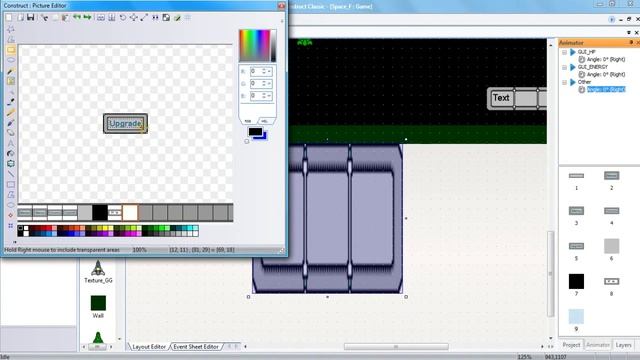Click the blue background color swatch
This screenshot has height=360, width=640.
click(x=264, y=136)
